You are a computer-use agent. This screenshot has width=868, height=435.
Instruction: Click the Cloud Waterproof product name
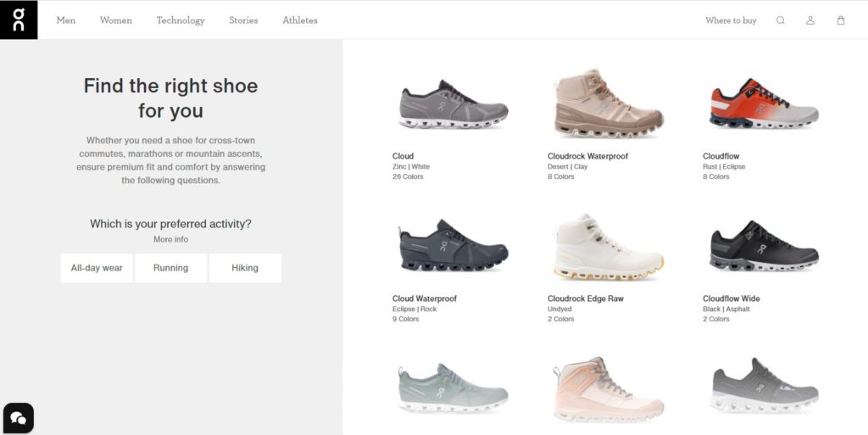pyautogui.click(x=425, y=298)
